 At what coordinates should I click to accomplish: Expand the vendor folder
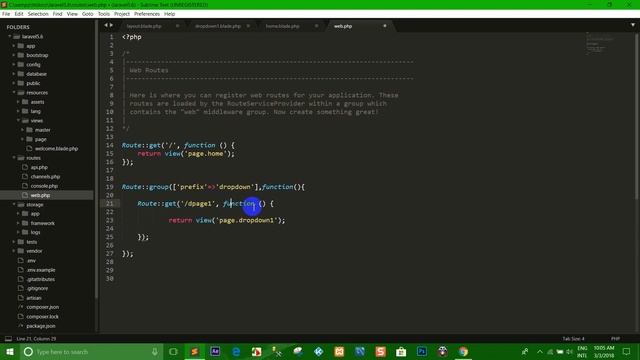click(x=14, y=251)
